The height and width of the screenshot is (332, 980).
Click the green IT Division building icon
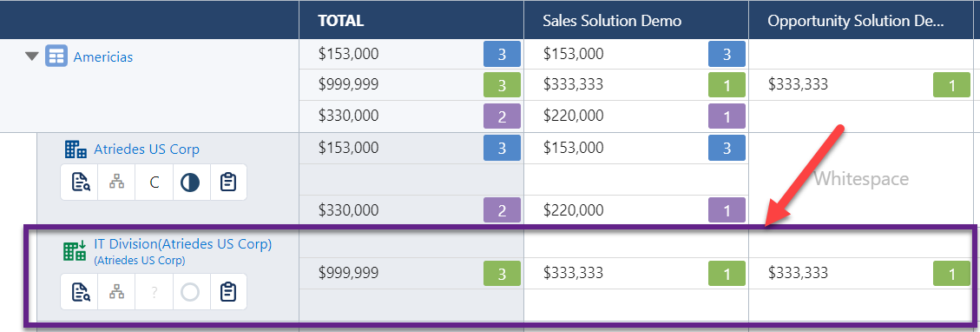[75, 250]
